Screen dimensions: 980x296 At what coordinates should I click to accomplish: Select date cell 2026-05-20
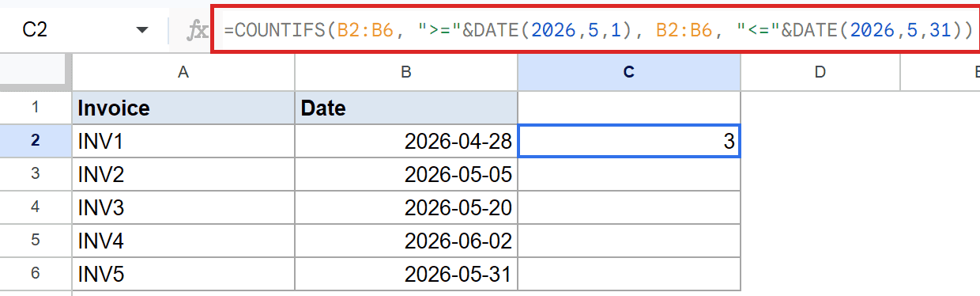point(406,208)
